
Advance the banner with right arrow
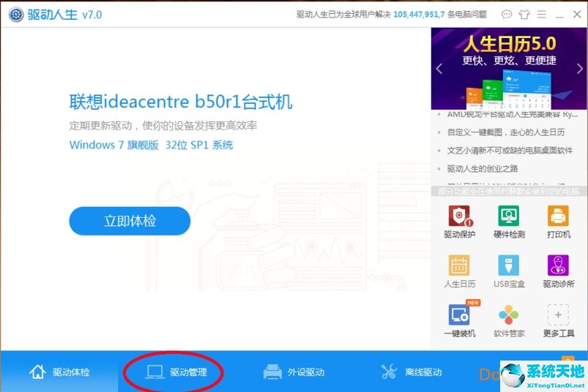pos(580,69)
